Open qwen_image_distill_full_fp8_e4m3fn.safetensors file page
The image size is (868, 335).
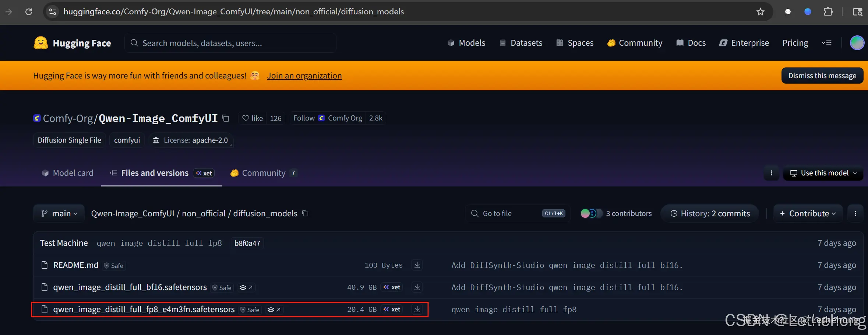144,309
